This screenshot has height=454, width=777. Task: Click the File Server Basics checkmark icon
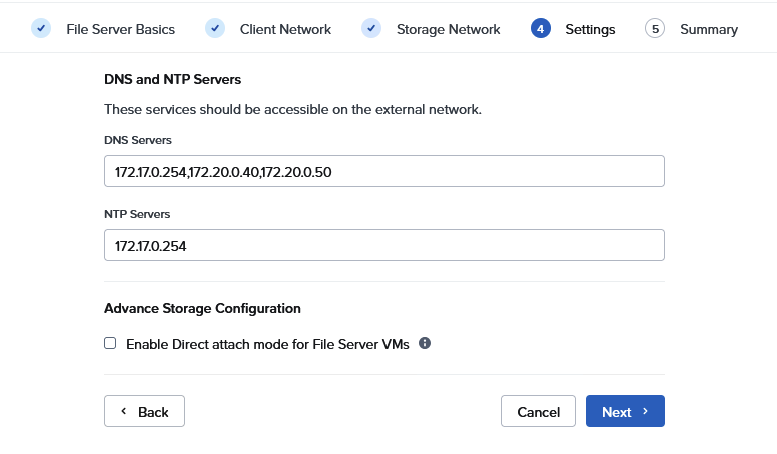coord(41,28)
